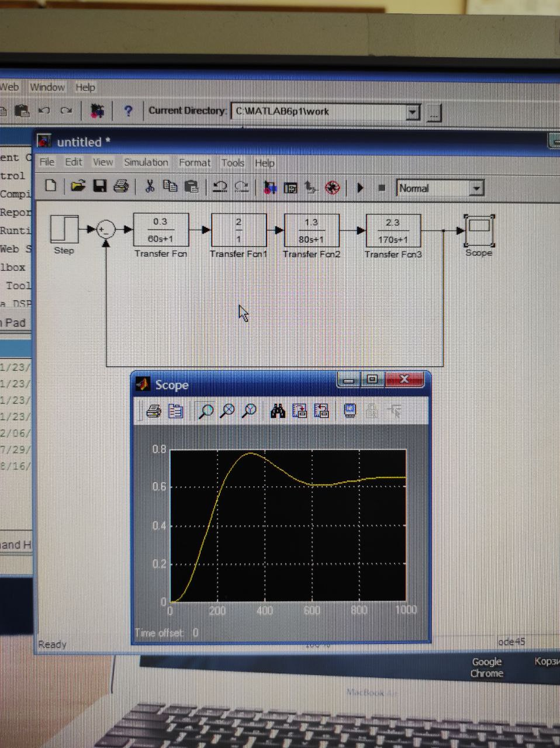Copy selection in Simulink toolbar
Viewport: 560px width, 748px height.
(170, 186)
